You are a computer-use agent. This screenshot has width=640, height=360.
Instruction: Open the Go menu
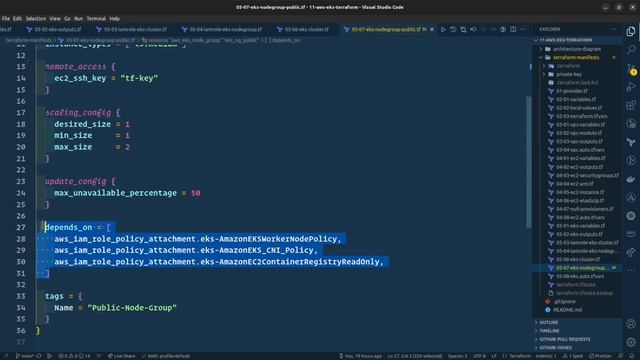[x=67, y=18]
